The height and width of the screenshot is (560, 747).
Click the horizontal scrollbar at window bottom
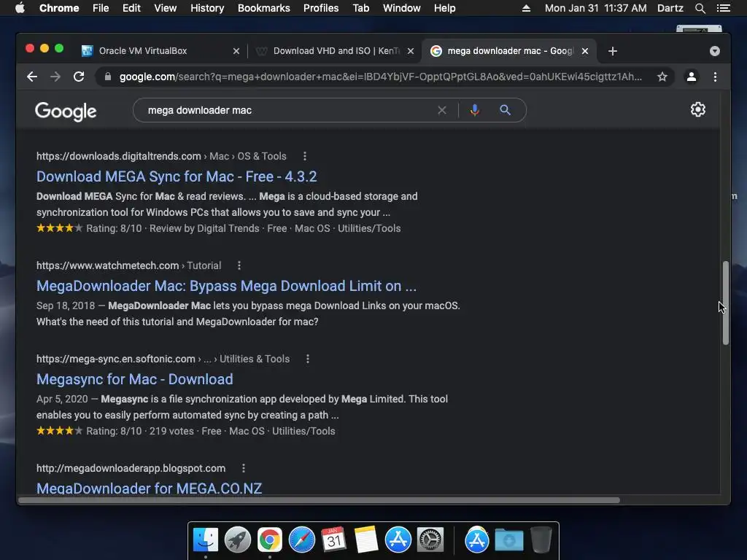tap(320, 500)
